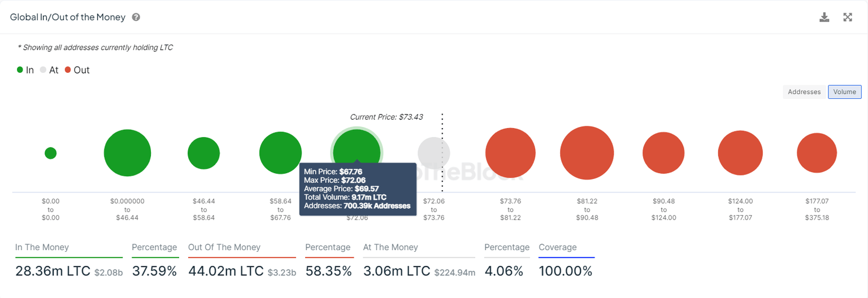Toggle the red Out legend item
This screenshot has height=298, width=868.
pyautogui.click(x=77, y=70)
